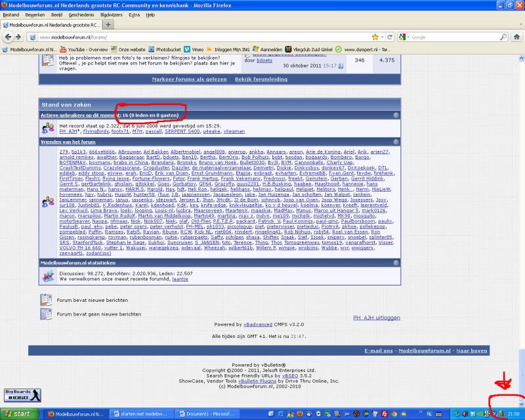
Task: Open the Vrienden van het forum heading link
Action: click(x=68, y=142)
